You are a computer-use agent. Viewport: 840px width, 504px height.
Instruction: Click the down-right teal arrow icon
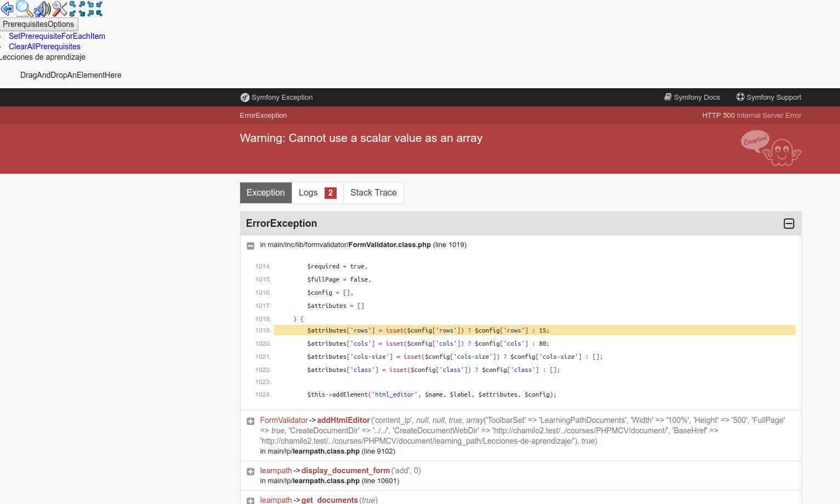click(90, 5)
